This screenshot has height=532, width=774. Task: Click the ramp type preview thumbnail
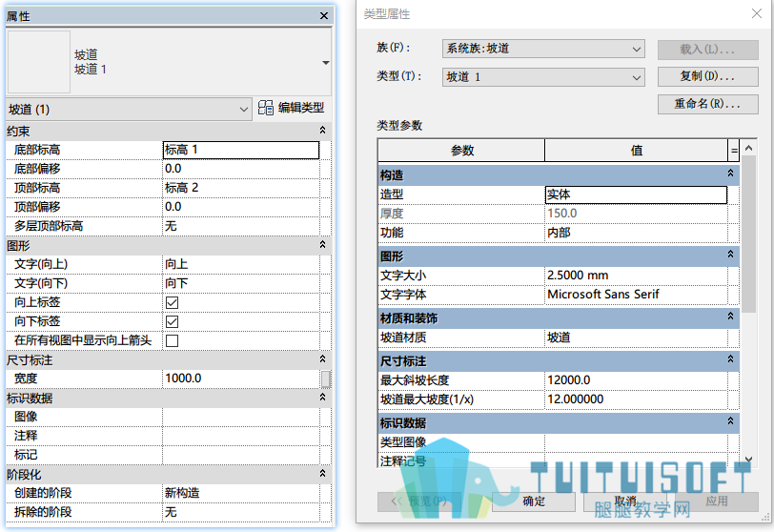38,62
